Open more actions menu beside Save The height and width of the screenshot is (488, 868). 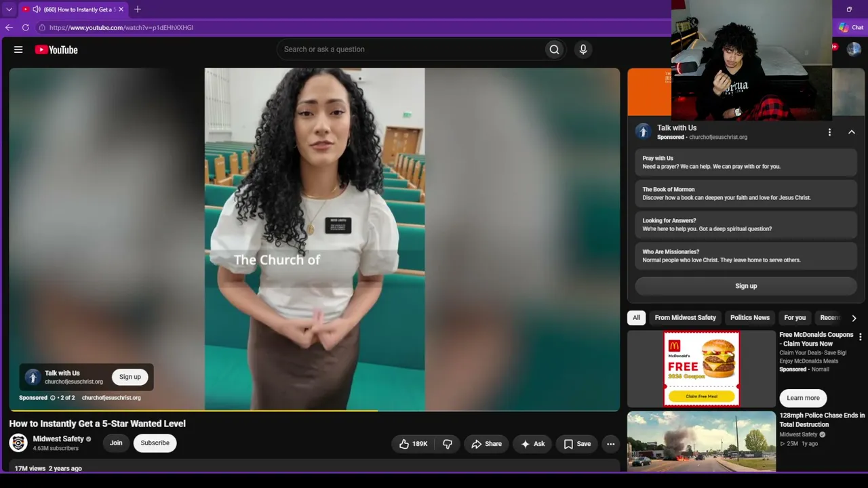pos(610,444)
